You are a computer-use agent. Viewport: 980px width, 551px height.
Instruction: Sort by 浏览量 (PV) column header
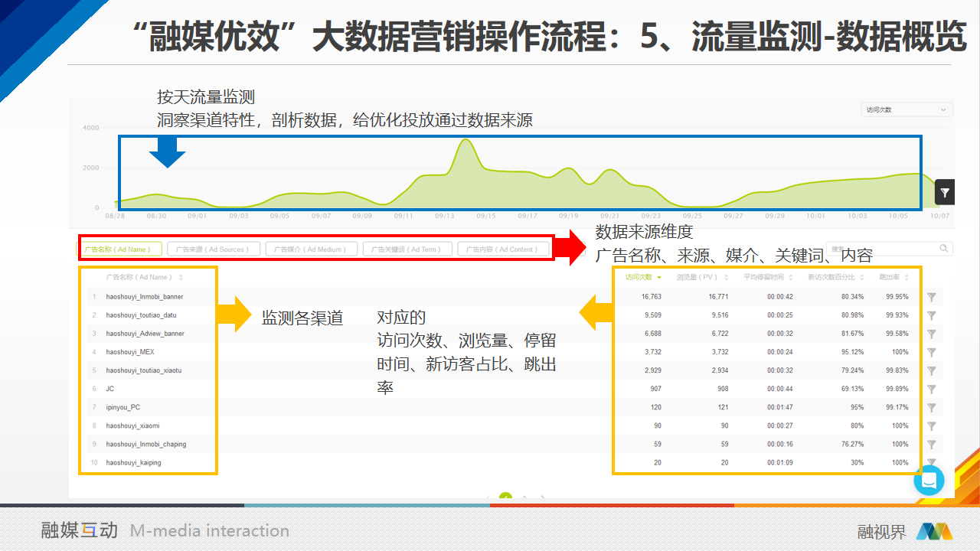[x=697, y=277]
